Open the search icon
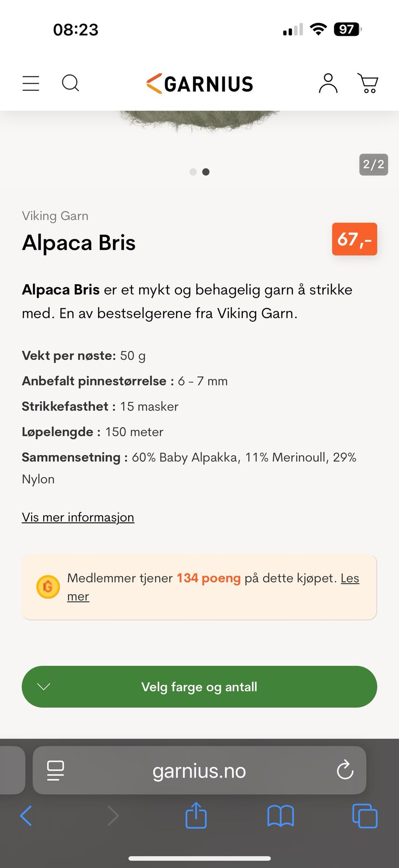This screenshot has height=868, width=399. 71,83
